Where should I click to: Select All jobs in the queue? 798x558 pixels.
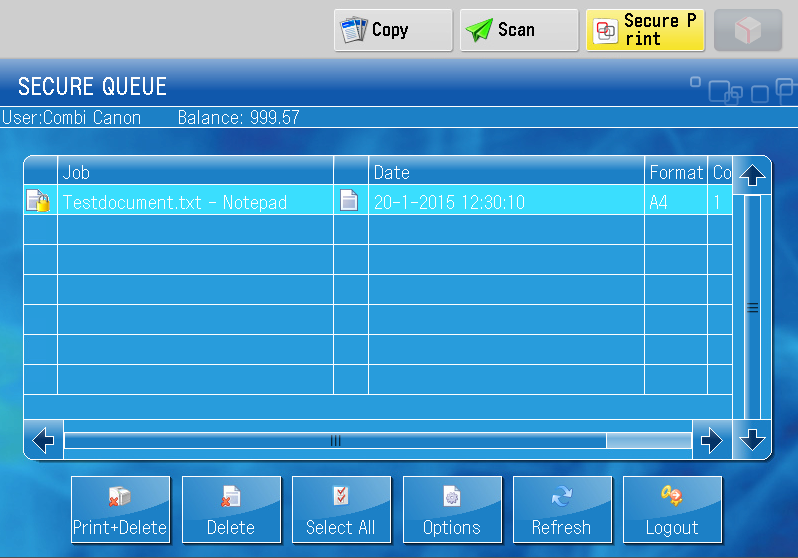(x=341, y=510)
